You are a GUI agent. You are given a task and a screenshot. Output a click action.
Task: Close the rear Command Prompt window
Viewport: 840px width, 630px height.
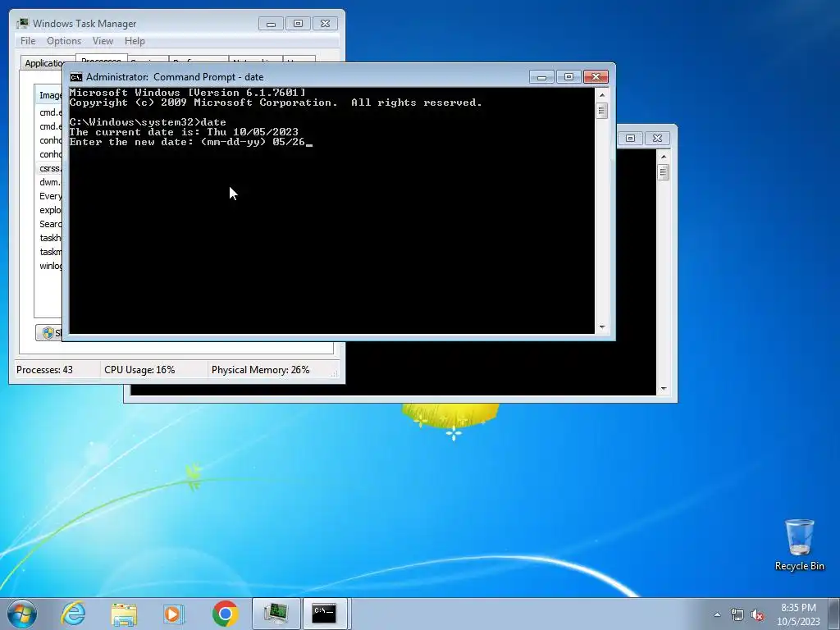point(657,138)
